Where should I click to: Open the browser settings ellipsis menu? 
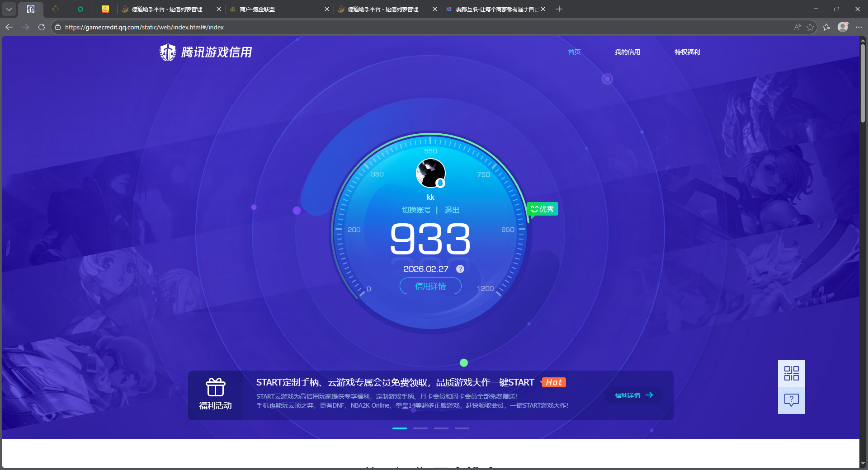click(859, 27)
